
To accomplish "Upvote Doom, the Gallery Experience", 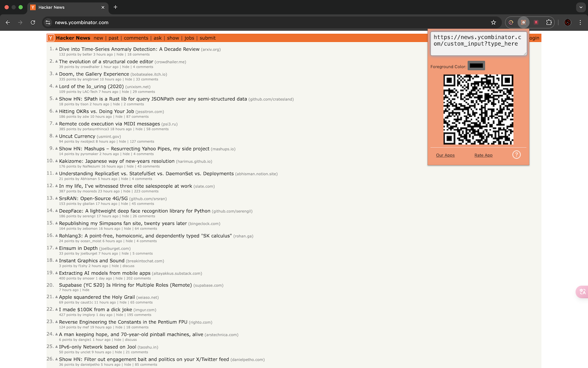I will click(x=57, y=74).
